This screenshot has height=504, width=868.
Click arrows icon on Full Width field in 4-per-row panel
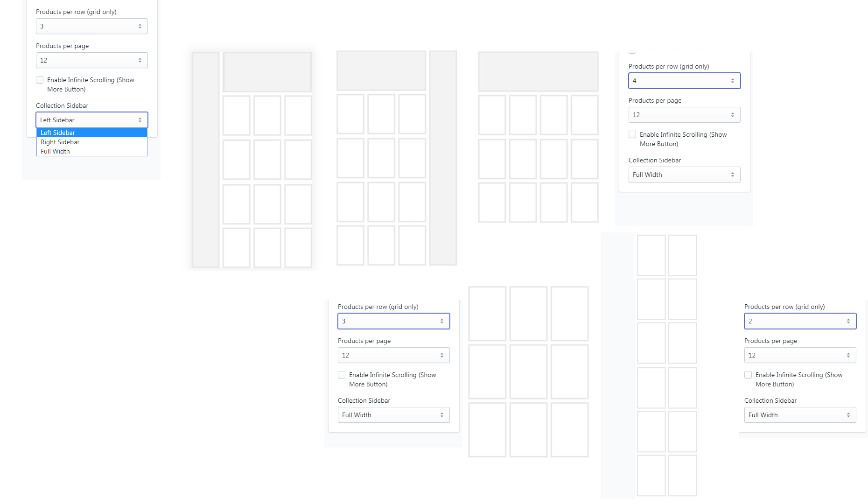[x=733, y=175]
